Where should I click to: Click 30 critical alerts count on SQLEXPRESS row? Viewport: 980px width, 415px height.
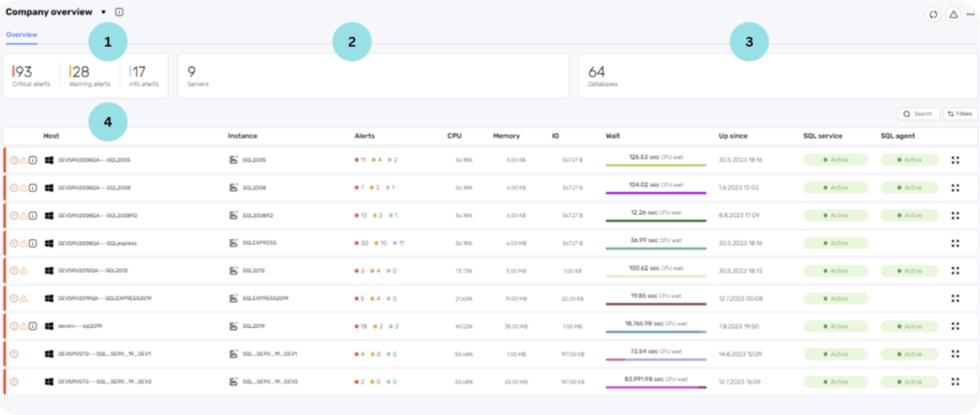coord(361,243)
